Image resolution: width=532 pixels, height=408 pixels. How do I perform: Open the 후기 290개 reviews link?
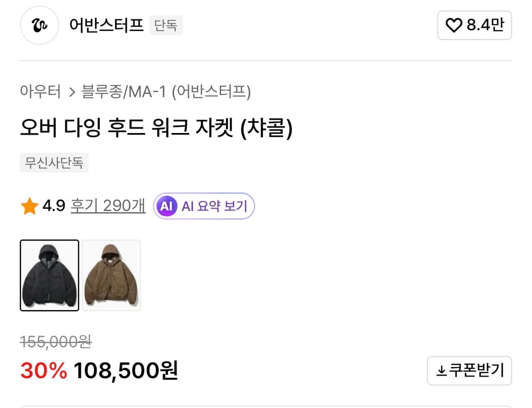tap(107, 205)
